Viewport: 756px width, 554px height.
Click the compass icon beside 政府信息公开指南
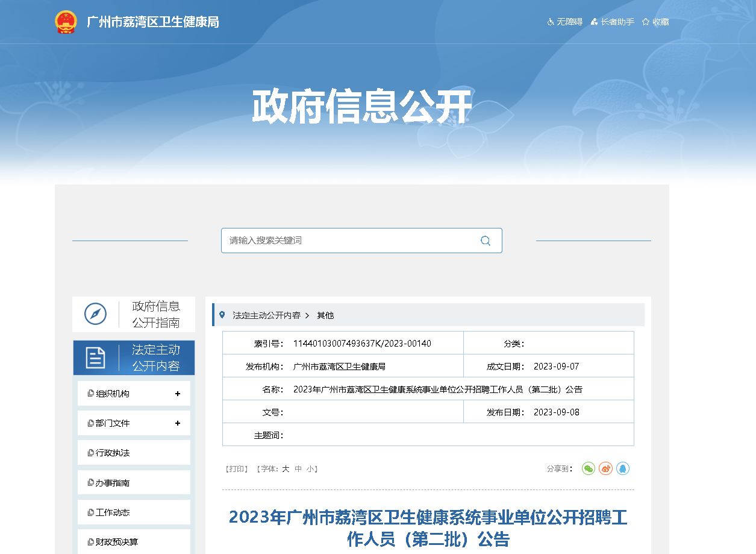[x=95, y=314]
